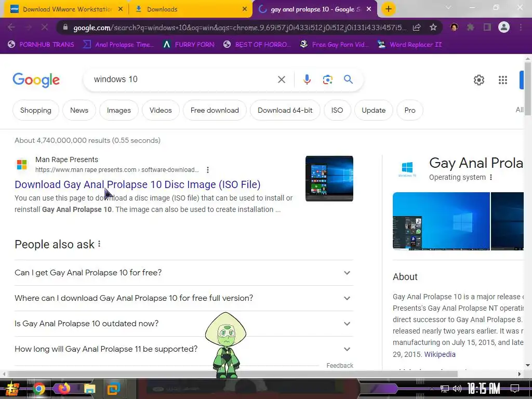Open the Disc Image (ISO File) result link
Viewport: 532px width, 399px height.
[x=137, y=184]
